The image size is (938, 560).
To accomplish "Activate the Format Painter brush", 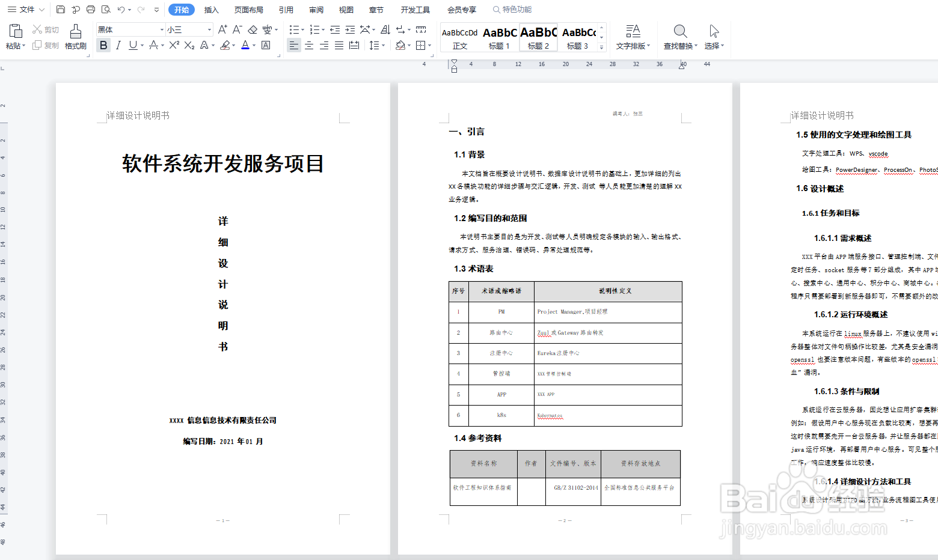I will [x=76, y=36].
